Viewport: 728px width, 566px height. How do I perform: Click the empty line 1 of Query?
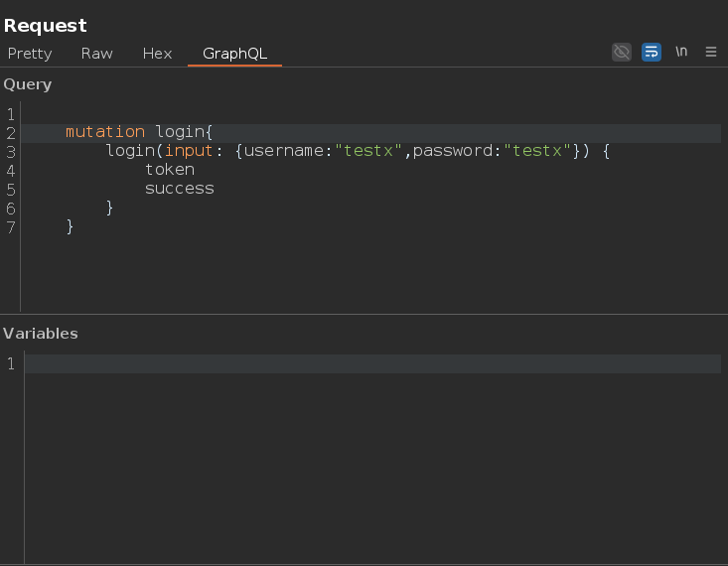370,114
